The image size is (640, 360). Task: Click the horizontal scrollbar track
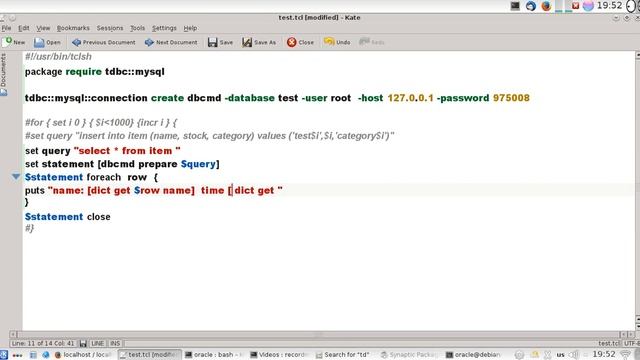[318, 334]
